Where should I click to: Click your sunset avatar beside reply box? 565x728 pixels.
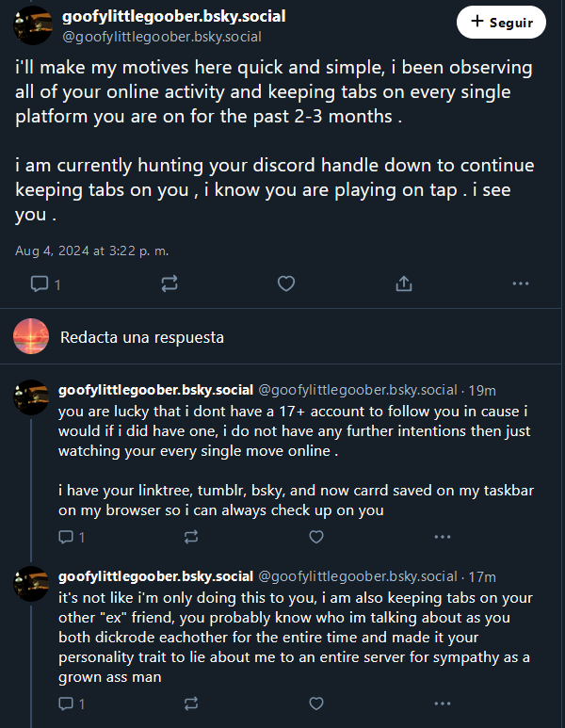coord(31,336)
